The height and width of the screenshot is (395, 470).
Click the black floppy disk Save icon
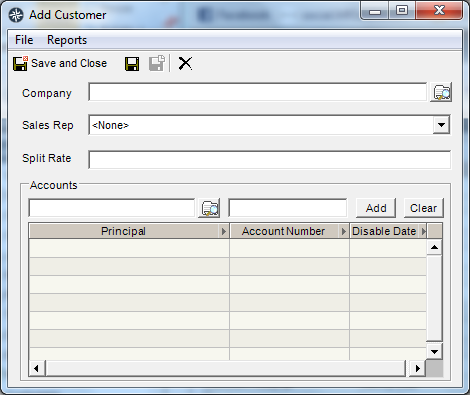pos(132,63)
